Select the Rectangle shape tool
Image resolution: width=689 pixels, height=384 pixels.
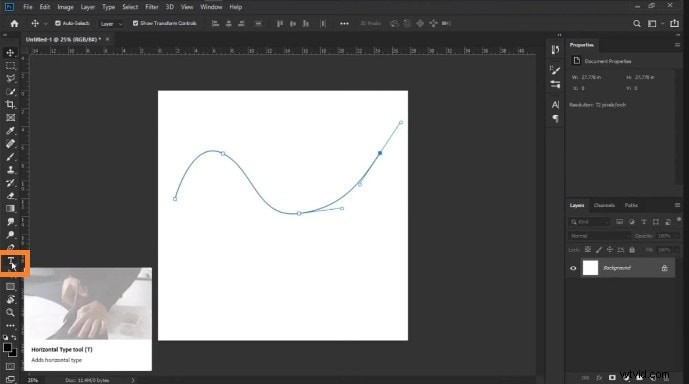(x=10, y=287)
